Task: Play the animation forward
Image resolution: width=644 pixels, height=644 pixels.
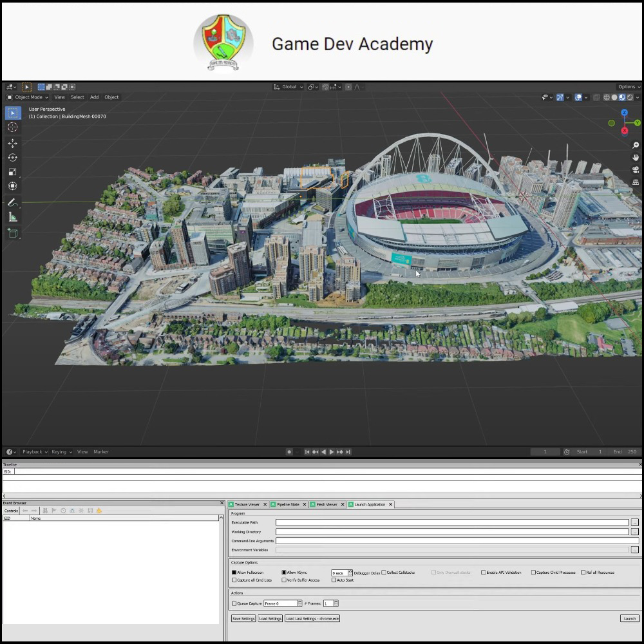Action: tap(332, 452)
